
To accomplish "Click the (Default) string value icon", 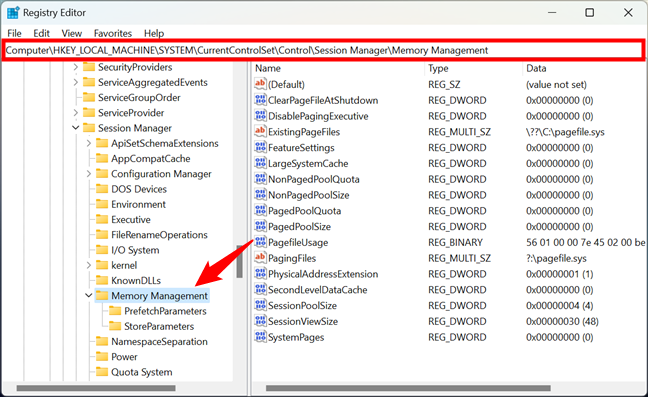I will [x=260, y=84].
